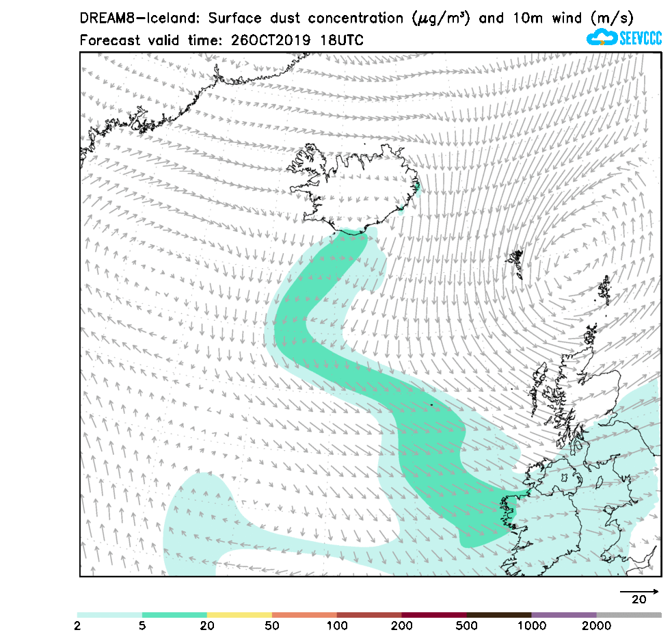Select the pale cyan legend color segment

109,615
